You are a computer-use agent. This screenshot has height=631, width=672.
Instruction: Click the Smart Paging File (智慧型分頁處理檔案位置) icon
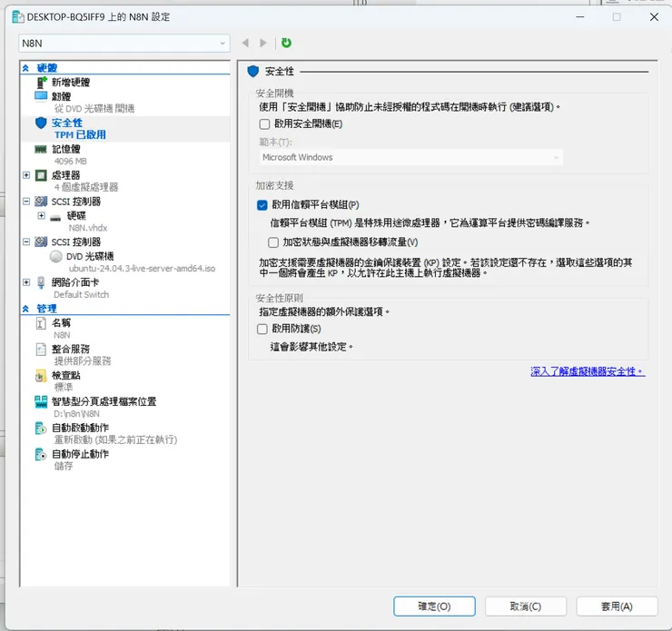point(41,401)
